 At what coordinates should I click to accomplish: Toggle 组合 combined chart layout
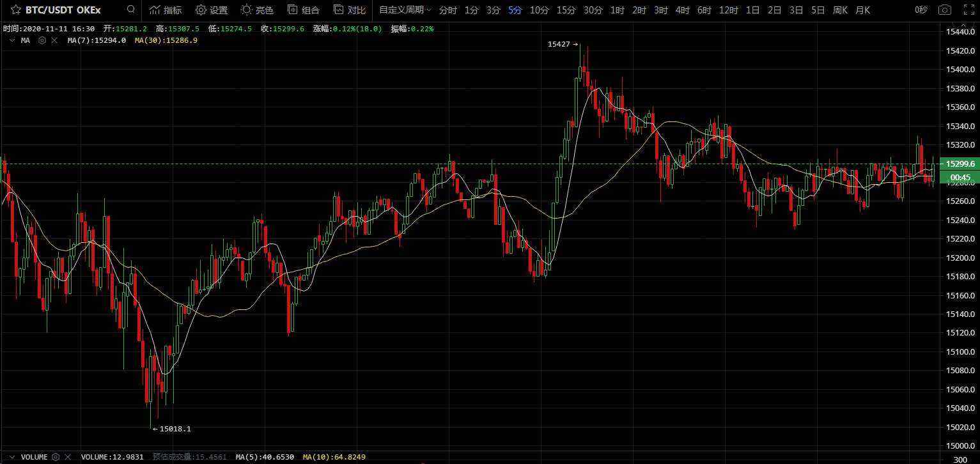[x=304, y=10]
